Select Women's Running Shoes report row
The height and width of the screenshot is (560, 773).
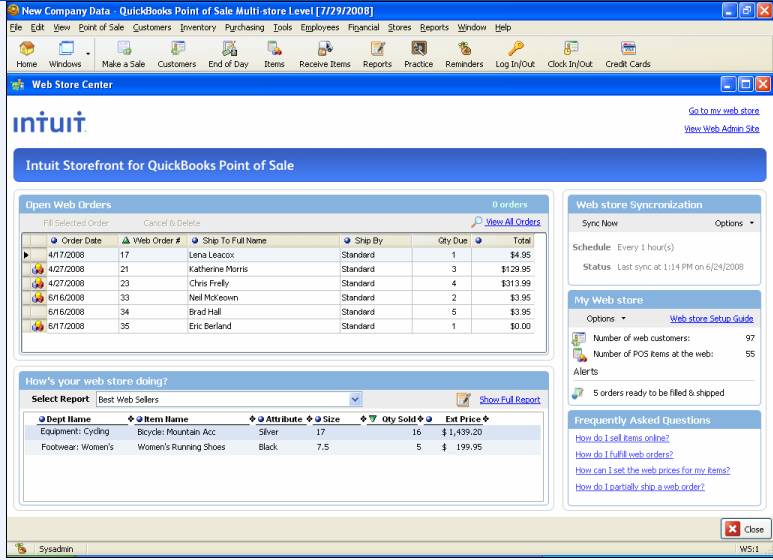pos(283,447)
